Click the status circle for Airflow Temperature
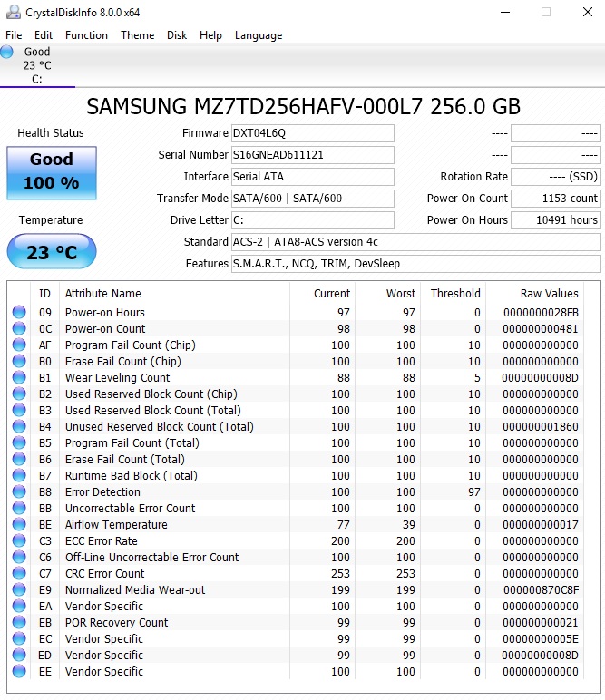Screen dimensions: 605x700 (19, 524)
